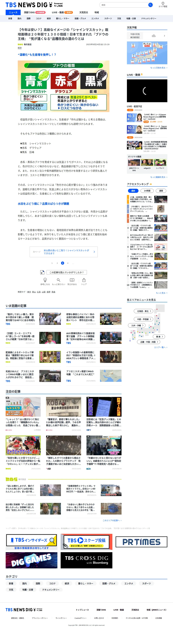
Task: Open 中部・甲信越 area button
Action: tap(144, 319)
